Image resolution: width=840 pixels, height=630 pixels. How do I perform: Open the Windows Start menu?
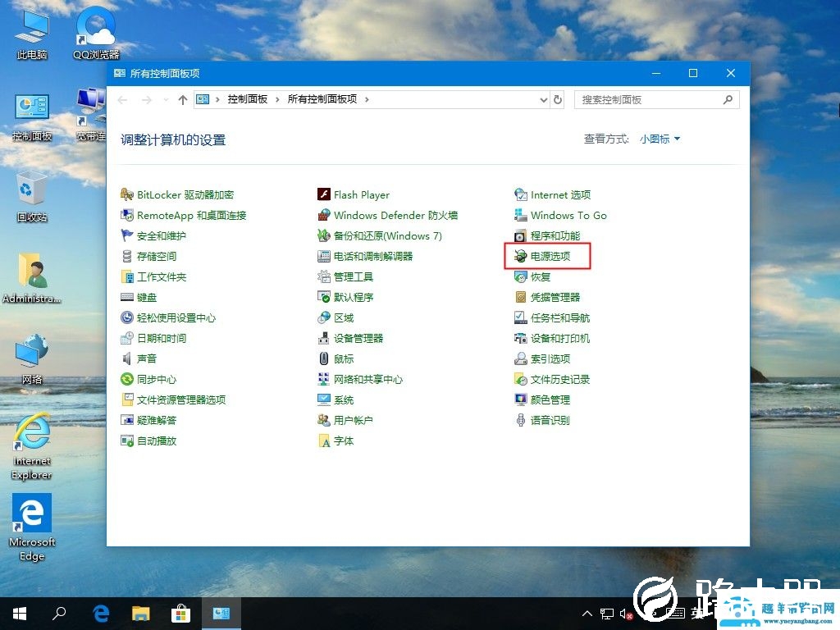(20, 614)
